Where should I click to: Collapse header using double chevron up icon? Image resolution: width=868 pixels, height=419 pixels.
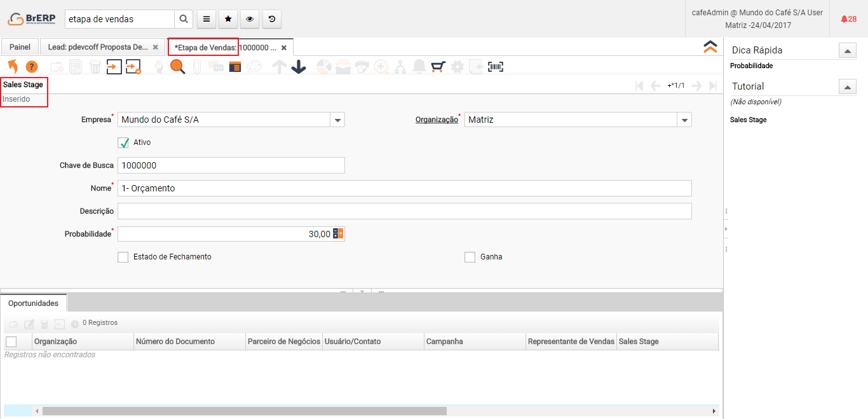[x=710, y=46]
